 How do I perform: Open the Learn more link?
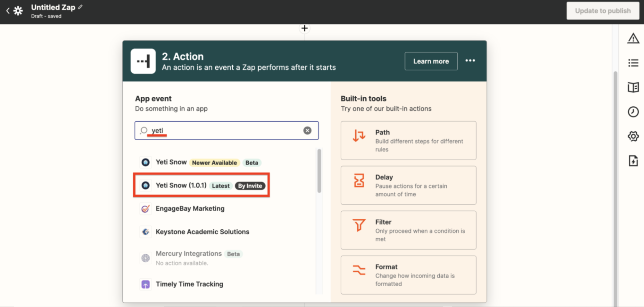click(x=431, y=61)
